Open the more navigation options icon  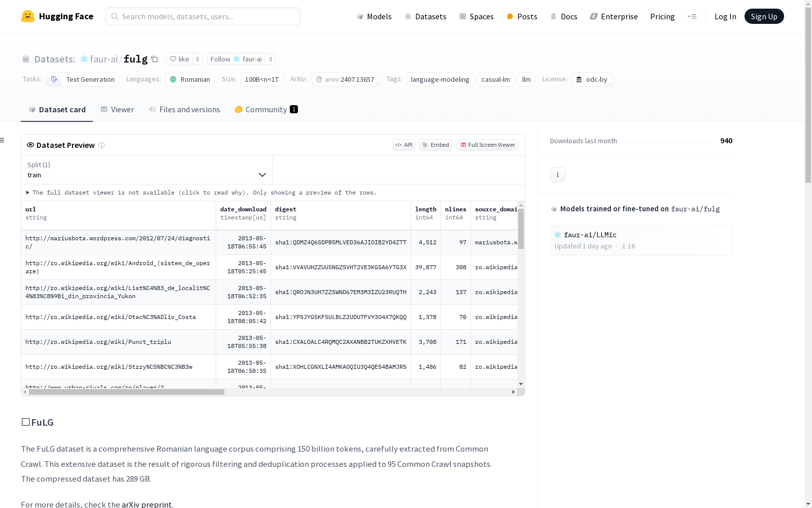pyautogui.click(x=692, y=16)
